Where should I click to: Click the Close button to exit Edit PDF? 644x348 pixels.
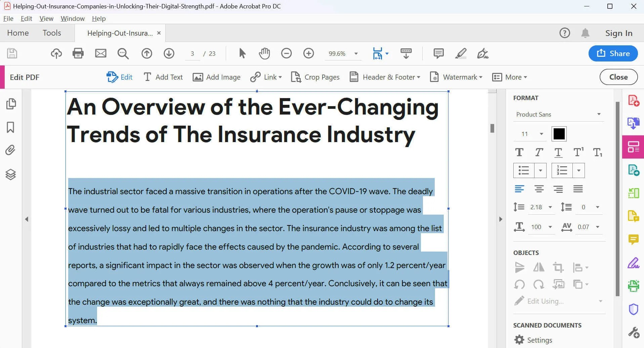click(x=618, y=77)
